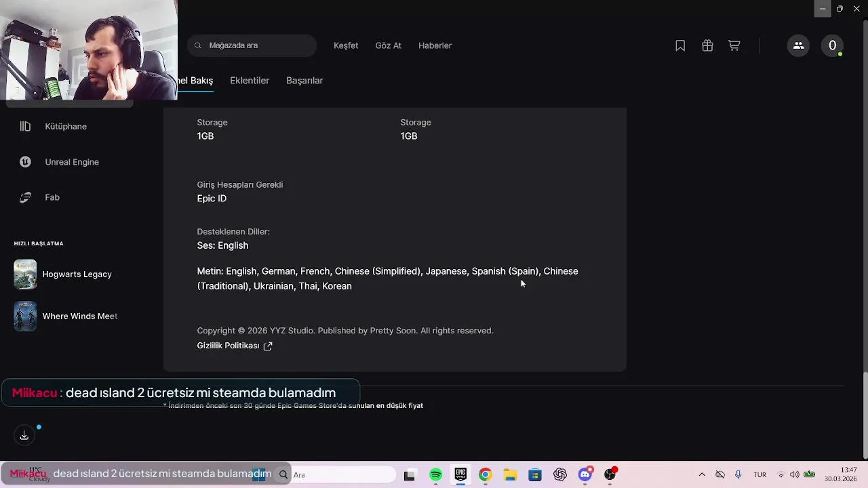Click the HIZLI BAŞLATMA heading
Image resolution: width=868 pixels, height=488 pixels.
pos(39,243)
